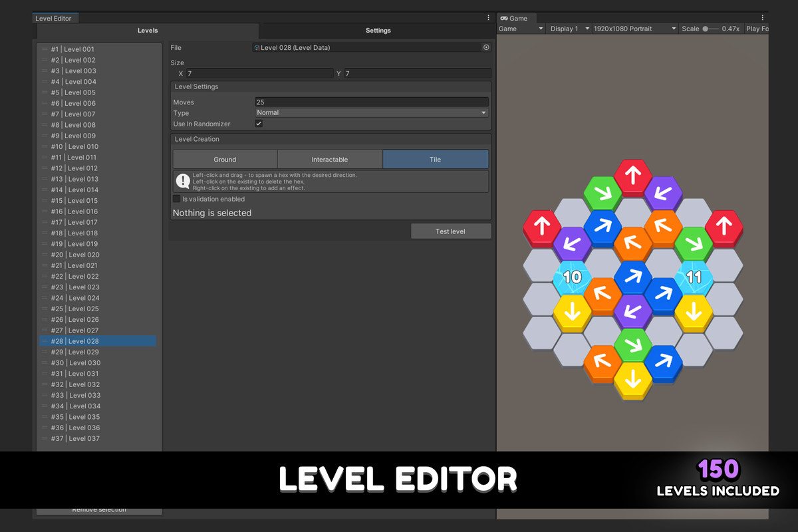Open the Type dropdown set to Normal
This screenshot has height=532, width=798.
pyautogui.click(x=372, y=113)
